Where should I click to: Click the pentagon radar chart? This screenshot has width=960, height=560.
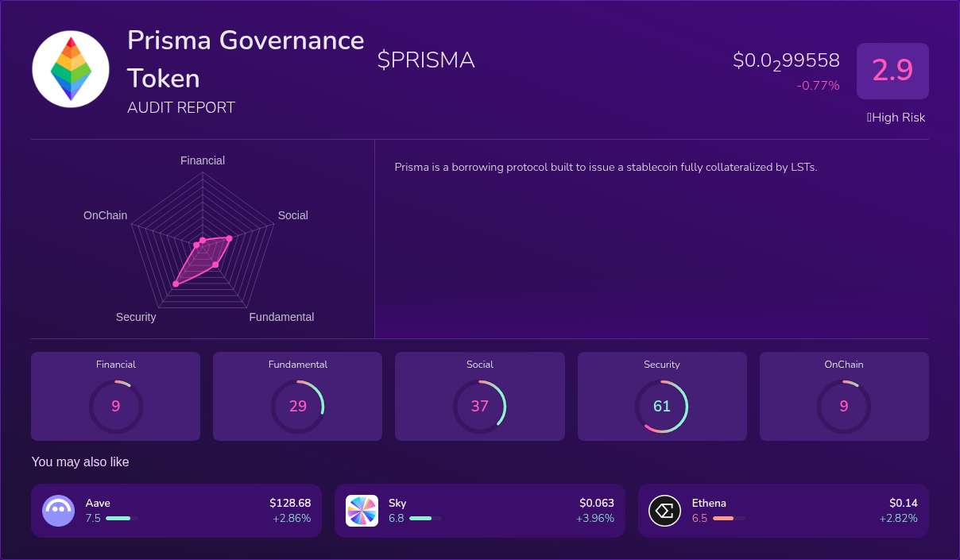tap(203, 238)
